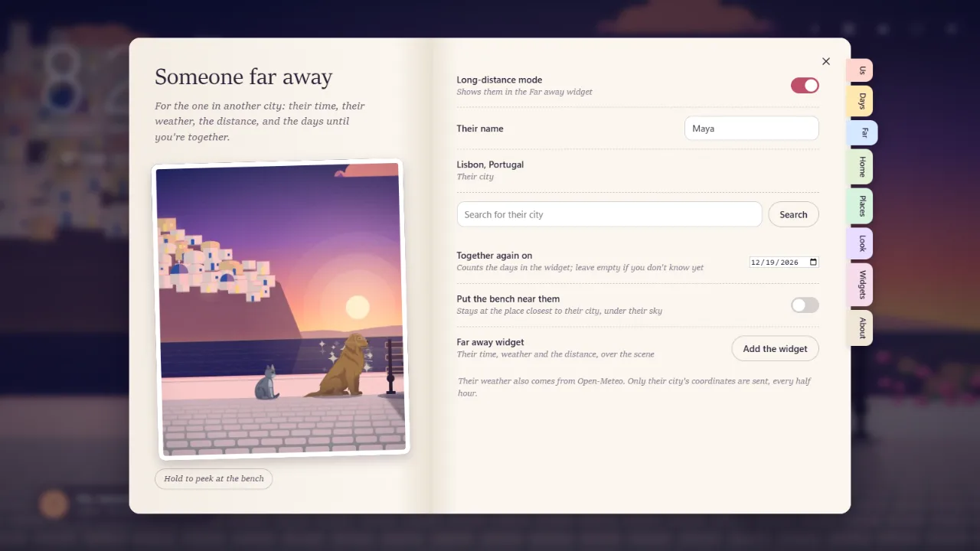Open the date picker calendar icon
Viewport: 980px width, 551px height.
click(x=813, y=262)
